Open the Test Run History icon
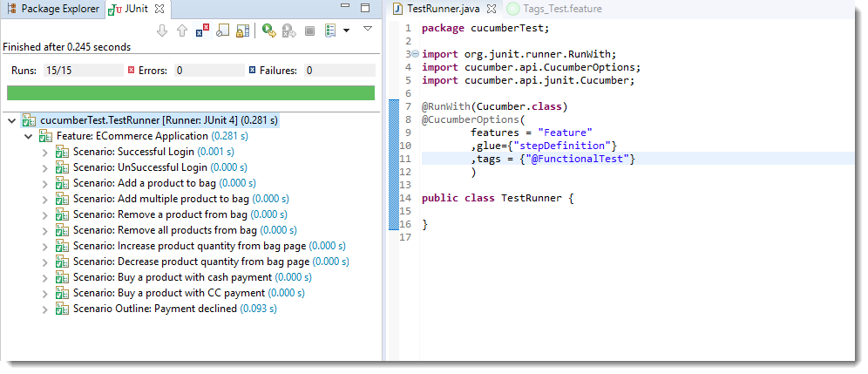 pos(330,31)
